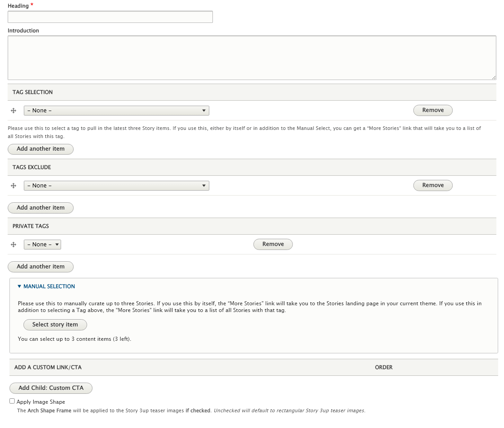
Task: Enable the Apply Image Shape checkbox
Action: [x=12, y=401]
